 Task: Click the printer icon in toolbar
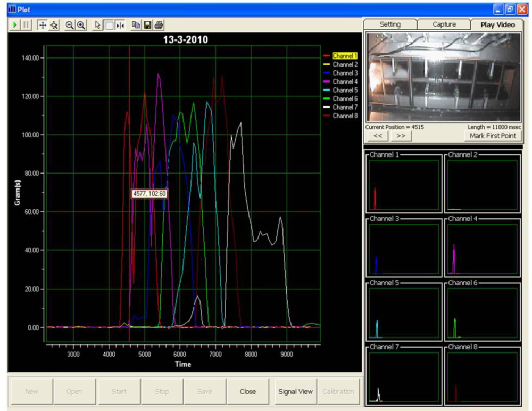(x=159, y=25)
